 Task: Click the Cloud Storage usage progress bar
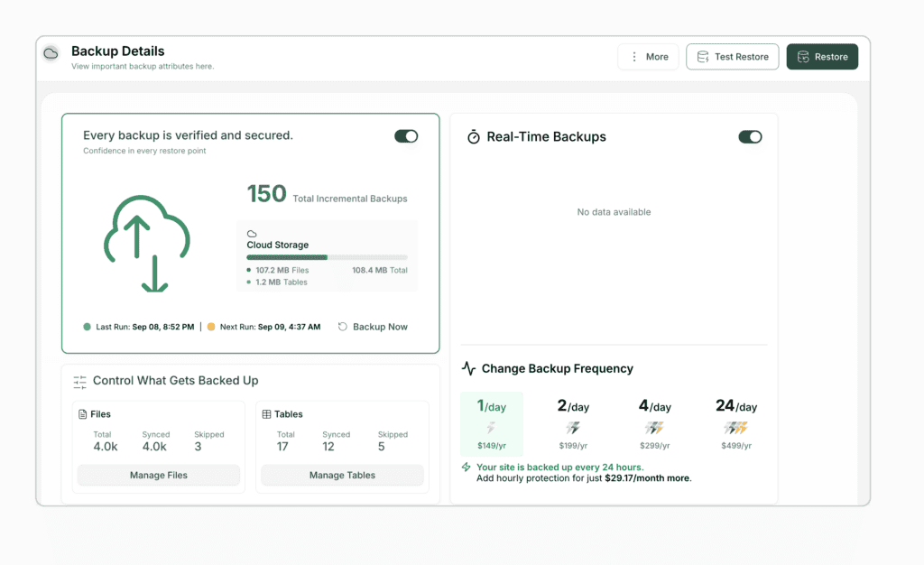pyautogui.click(x=327, y=257)
